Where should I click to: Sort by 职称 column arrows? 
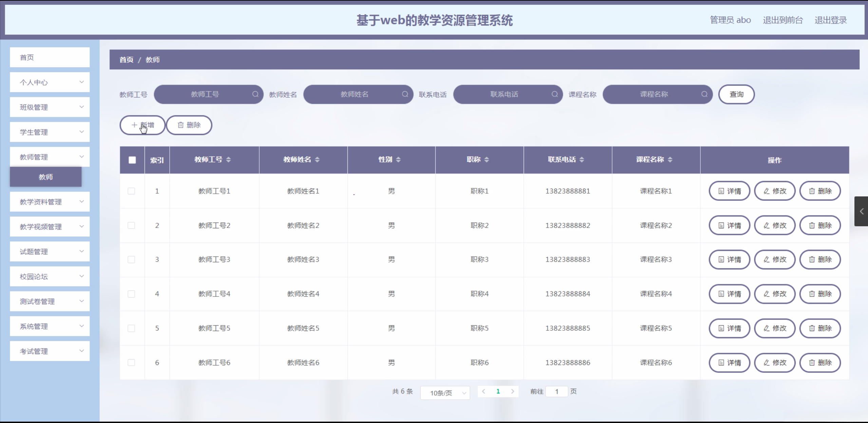tap(487, 159)
